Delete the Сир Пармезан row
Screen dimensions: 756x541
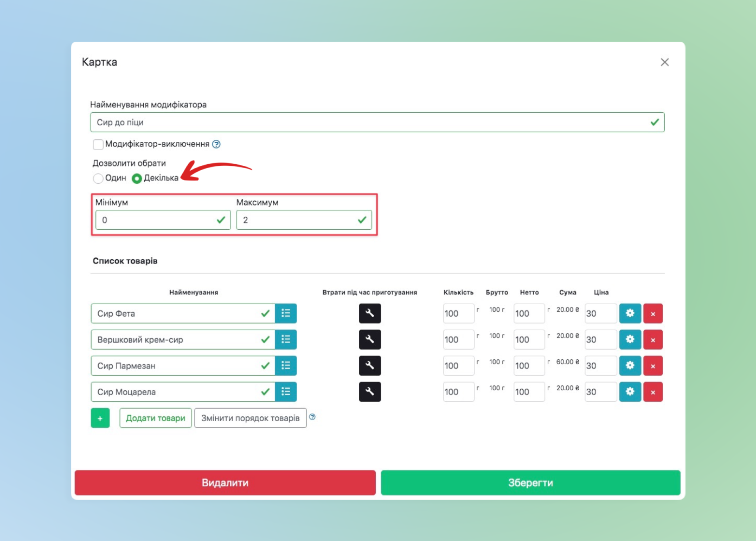653,366
